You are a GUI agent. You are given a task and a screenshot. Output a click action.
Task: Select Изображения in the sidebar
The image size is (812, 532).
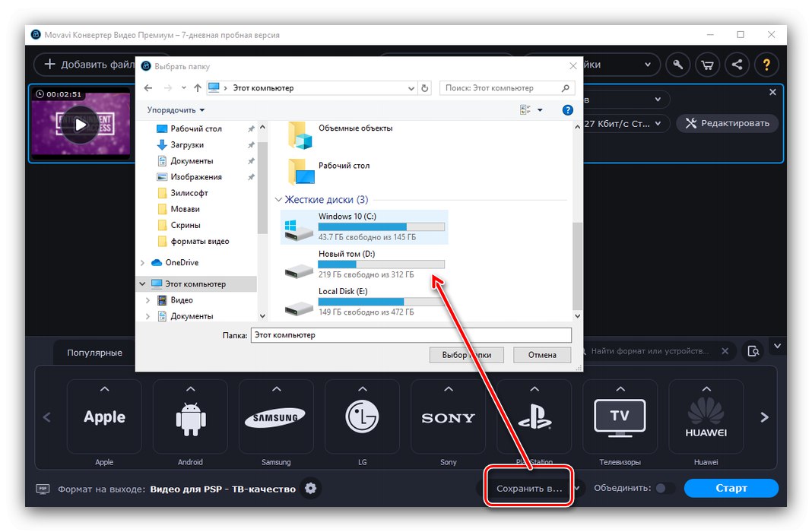[x=195, y=177]
